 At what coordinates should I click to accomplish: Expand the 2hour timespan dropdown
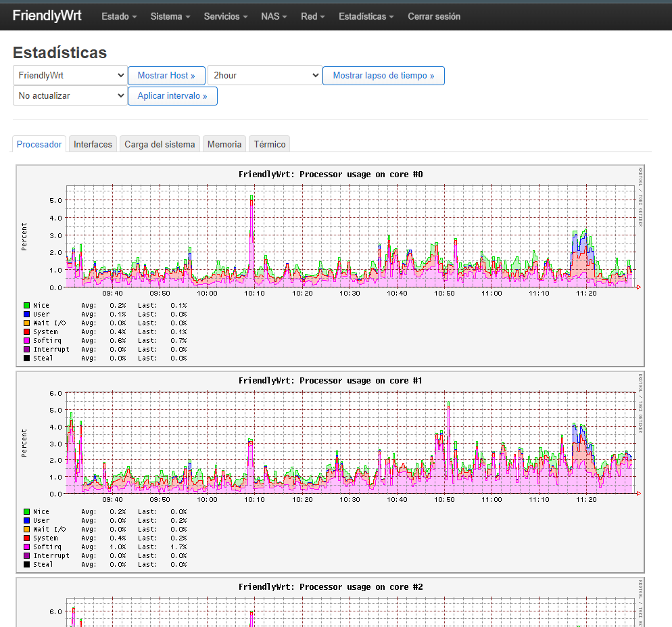pos(264,76)
